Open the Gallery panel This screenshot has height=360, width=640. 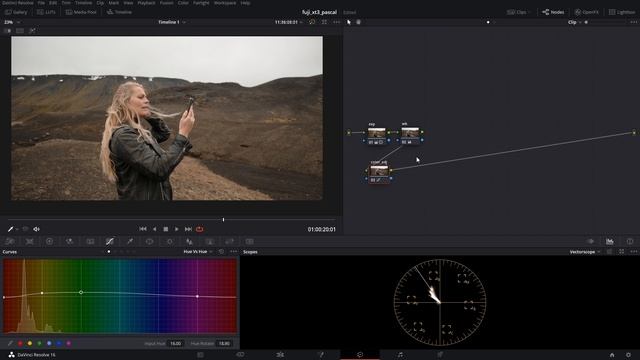click(x=16, y=12)
